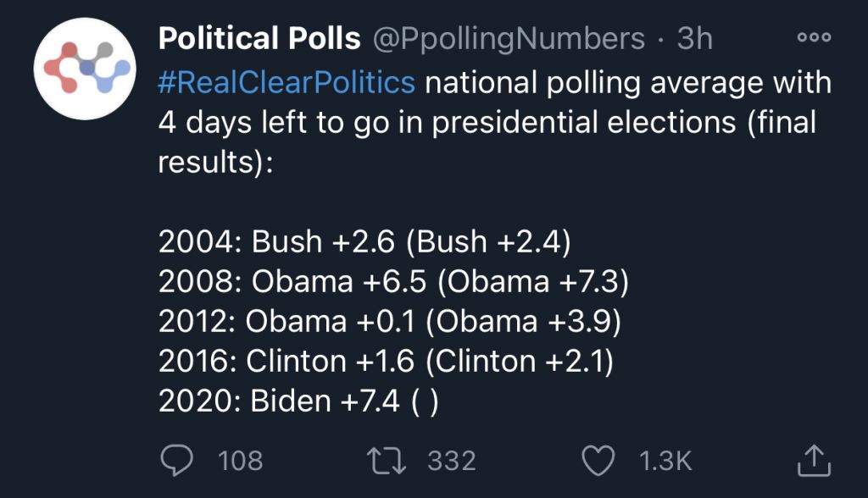Open the reply speech bubble icon

point(176,461)
